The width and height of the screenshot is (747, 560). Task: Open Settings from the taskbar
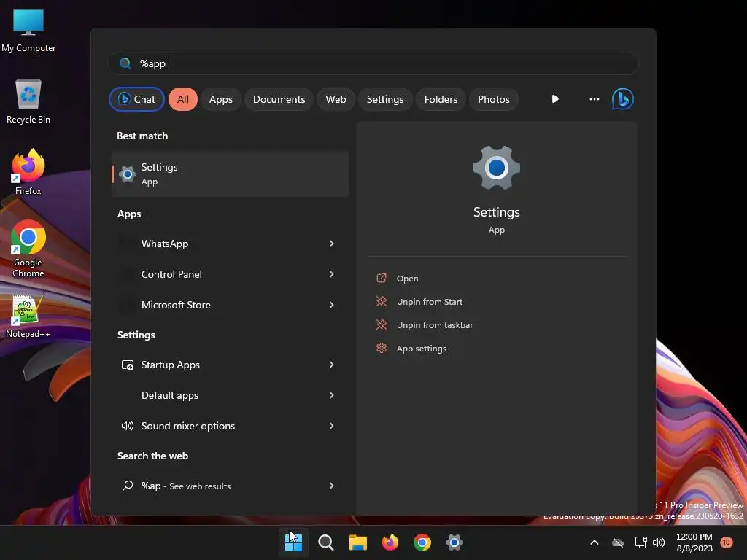[454, 542]
